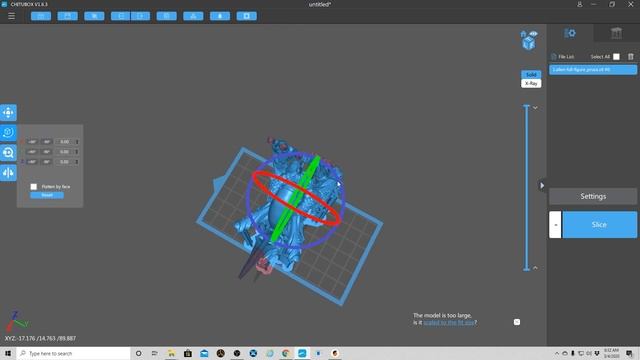Image resolution: width=640 pixels, height=360 pixels.
Task: Select the Move tool in left sidebar
Action: point(8,112)
